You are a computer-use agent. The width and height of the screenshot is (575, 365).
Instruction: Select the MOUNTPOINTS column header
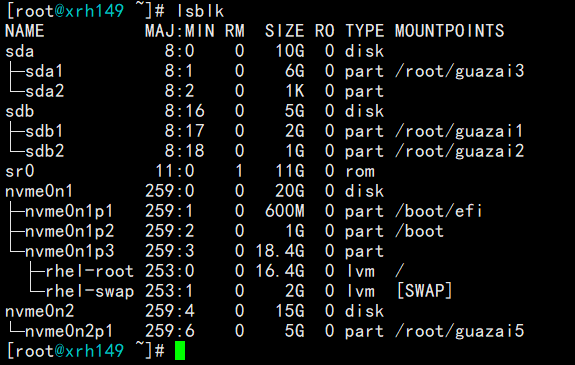tap(450, 31)
